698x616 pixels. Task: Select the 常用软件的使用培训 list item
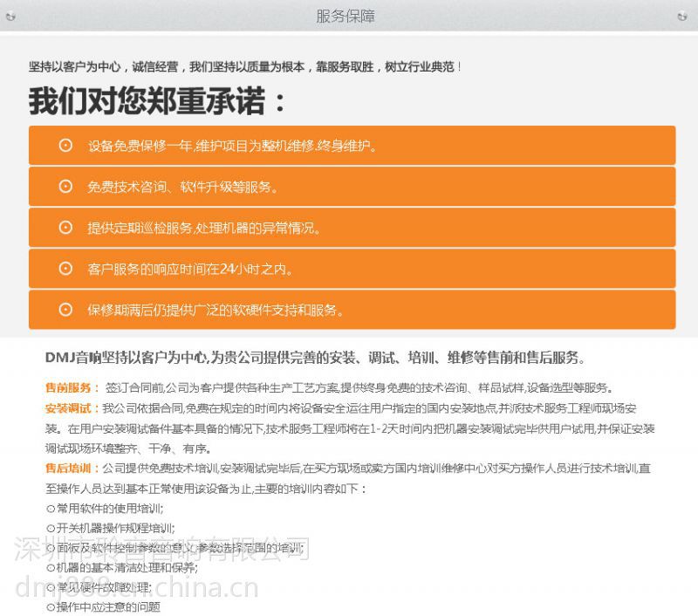click(108, 508)
